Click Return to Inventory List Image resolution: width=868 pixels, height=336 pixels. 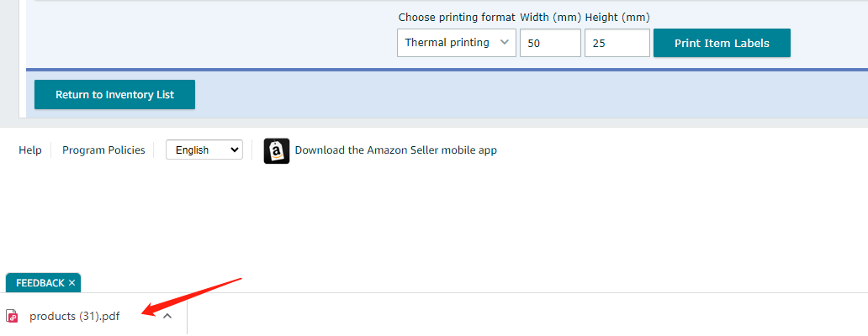(114, 94)
